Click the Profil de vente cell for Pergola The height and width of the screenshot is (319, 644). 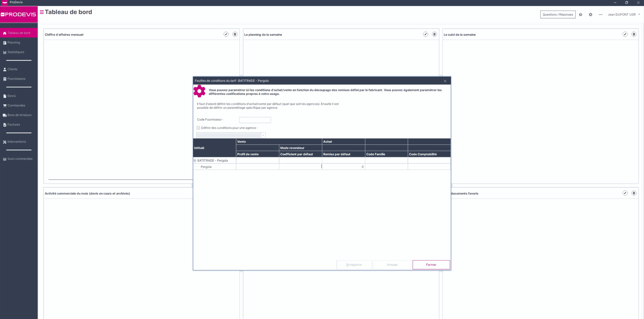(x=257, y=167)
